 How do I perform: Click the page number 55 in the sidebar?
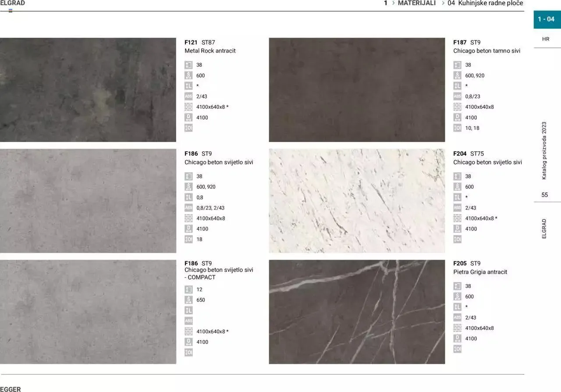tap(544, 195)
